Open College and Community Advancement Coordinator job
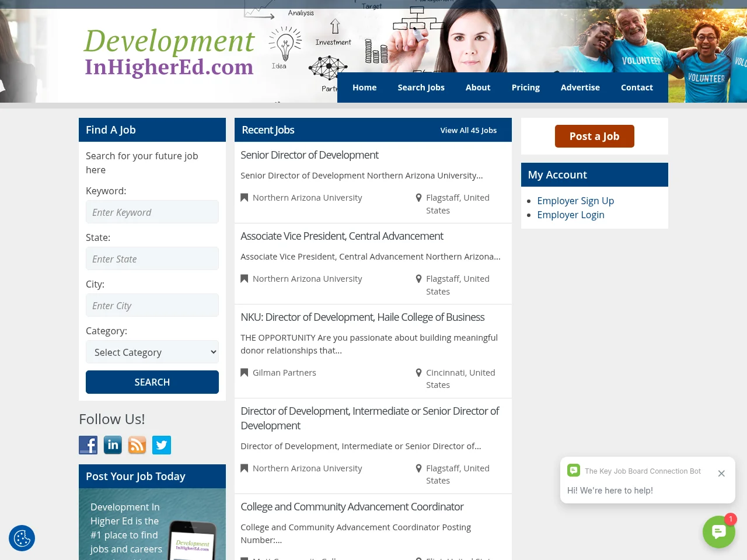 click(352, 507)
